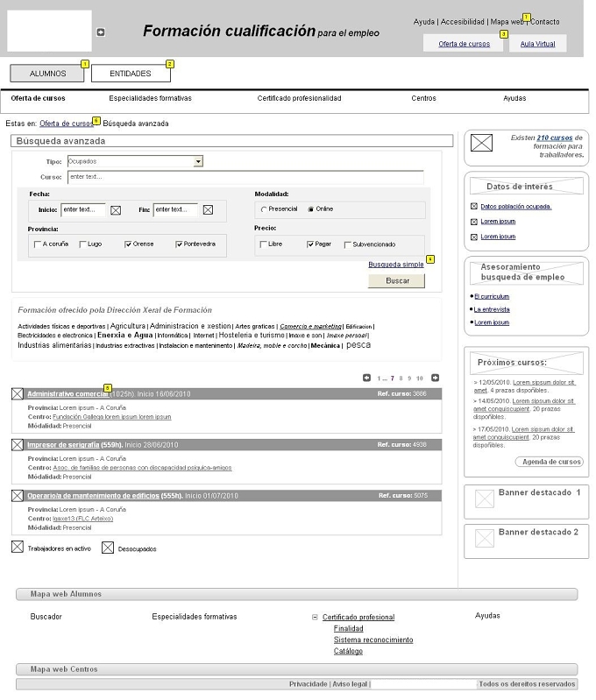Open the La entrevista link
The image size is (596, 700).
[x=492, y=309]
